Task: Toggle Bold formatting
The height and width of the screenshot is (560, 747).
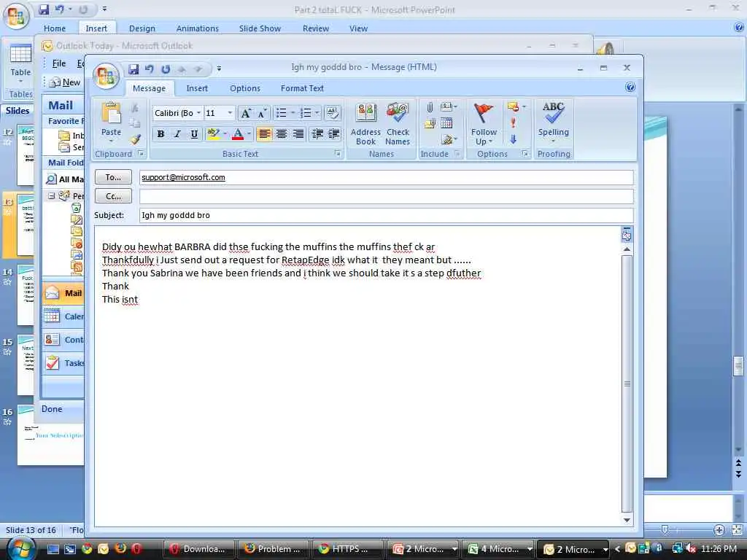Action: [x=161, y=134]
